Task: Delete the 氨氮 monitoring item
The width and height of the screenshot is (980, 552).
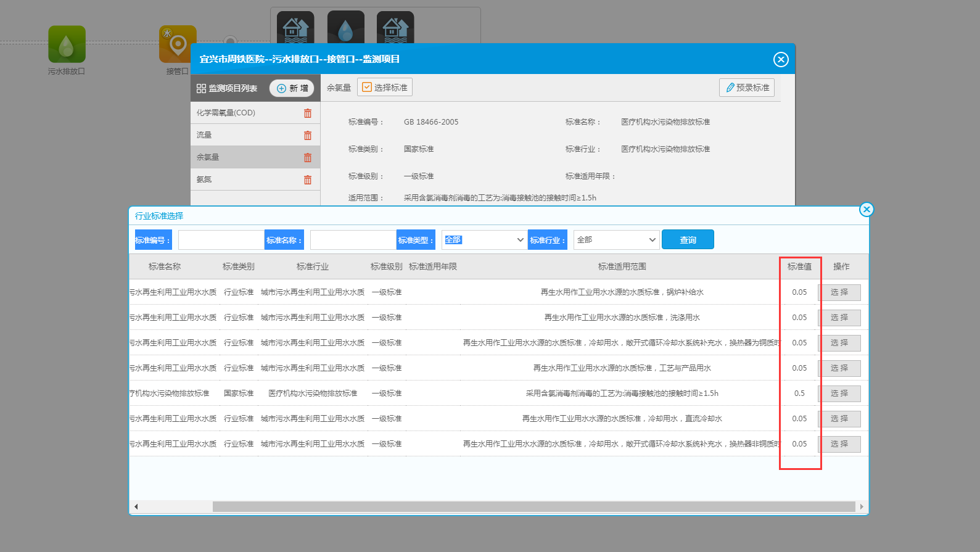Action: [x=308, y=179]
